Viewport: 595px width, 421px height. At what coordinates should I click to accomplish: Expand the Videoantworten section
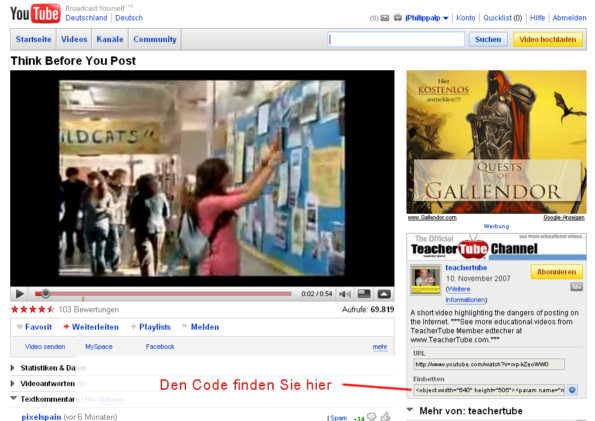click(x=13, y=383)
